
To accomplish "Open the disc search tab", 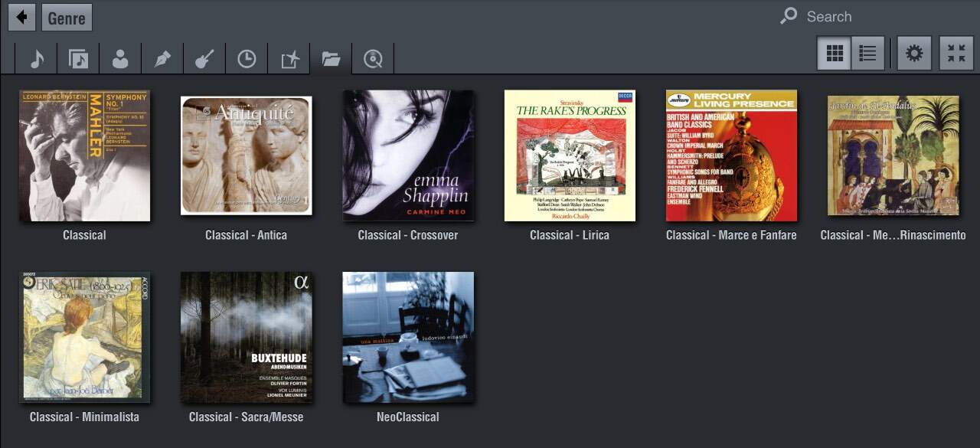I will [x=373, y=59].
